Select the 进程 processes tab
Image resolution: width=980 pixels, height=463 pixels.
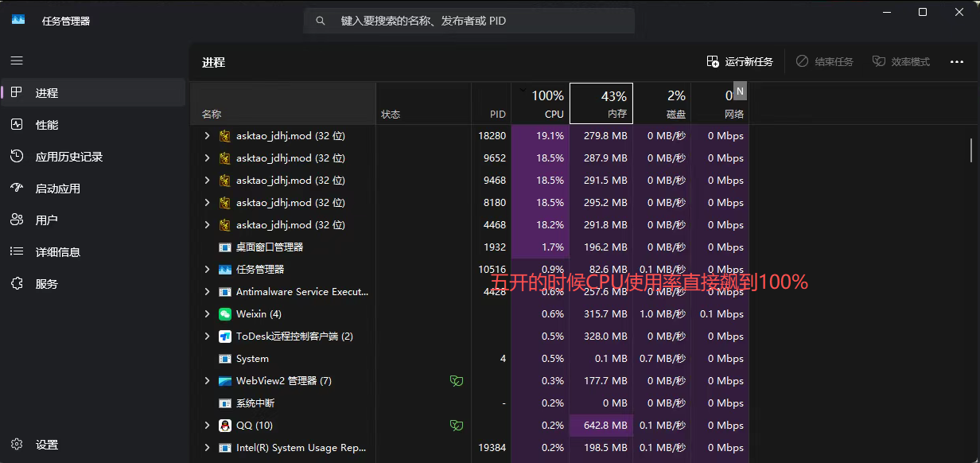pos(46,93)
